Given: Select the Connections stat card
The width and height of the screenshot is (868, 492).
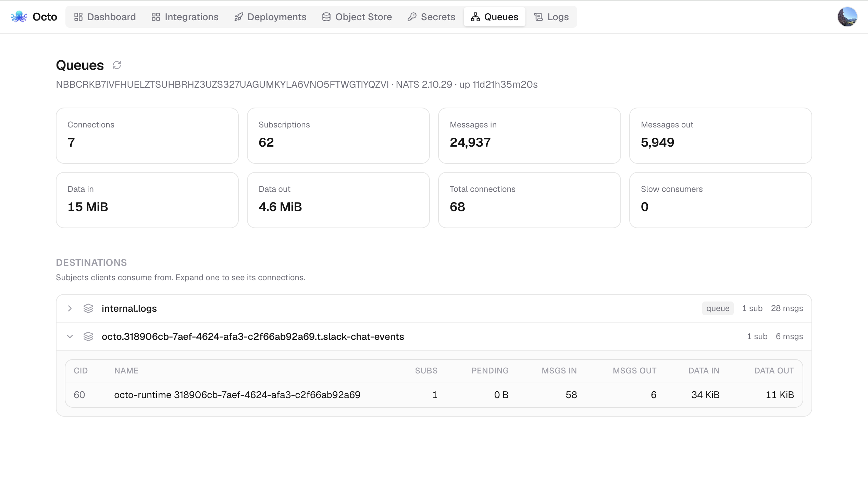Looking at the screenshot, I should (x=147, y=136).
